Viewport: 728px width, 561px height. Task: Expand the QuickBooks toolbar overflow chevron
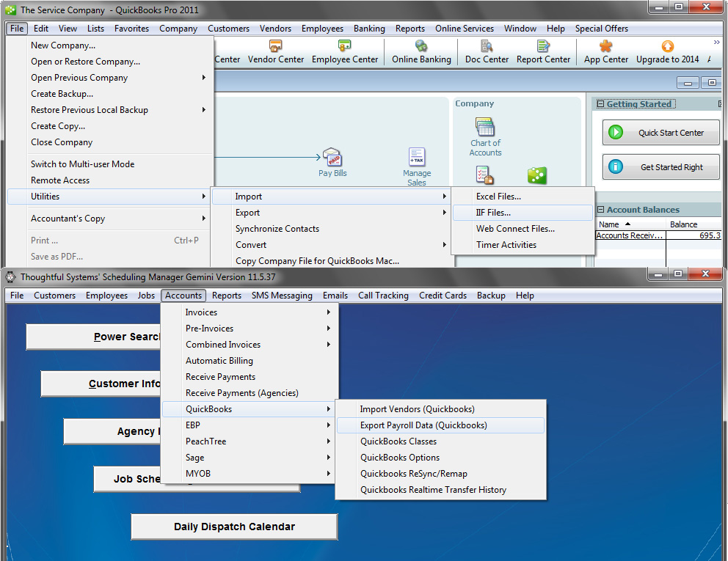(x=716, y=43)
